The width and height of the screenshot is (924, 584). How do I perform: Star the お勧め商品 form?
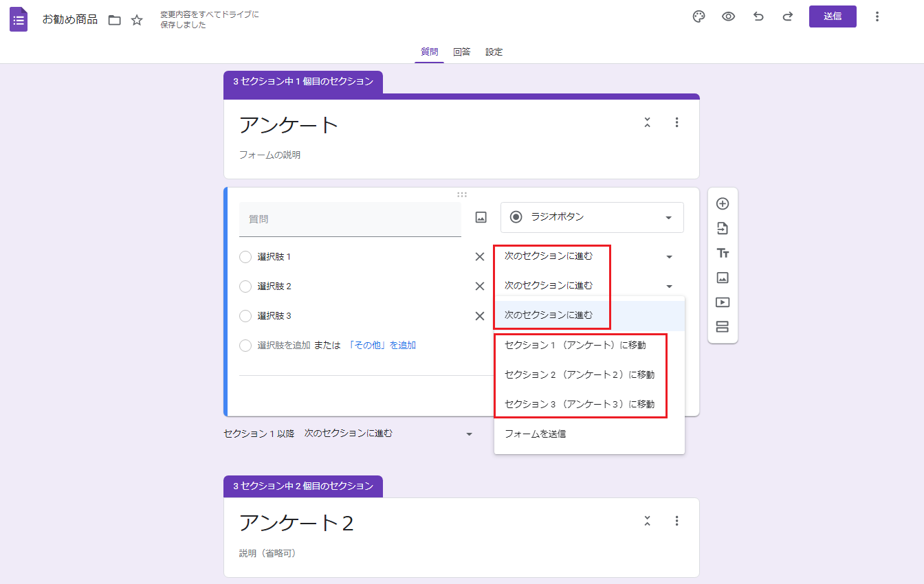(x=137, y=20)
